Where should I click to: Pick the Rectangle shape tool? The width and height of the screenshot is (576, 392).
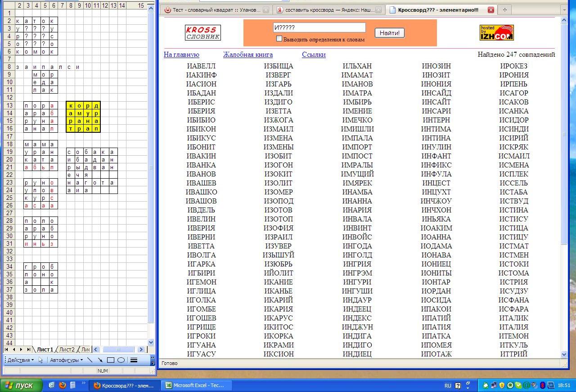110,360
